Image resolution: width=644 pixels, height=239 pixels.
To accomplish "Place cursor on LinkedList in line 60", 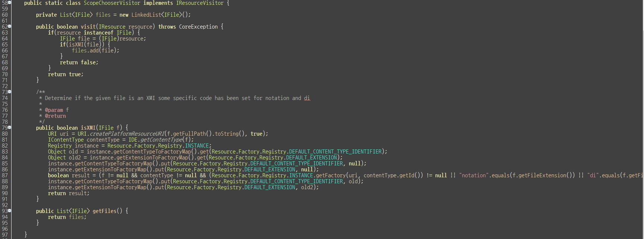I will click(146, 15).
